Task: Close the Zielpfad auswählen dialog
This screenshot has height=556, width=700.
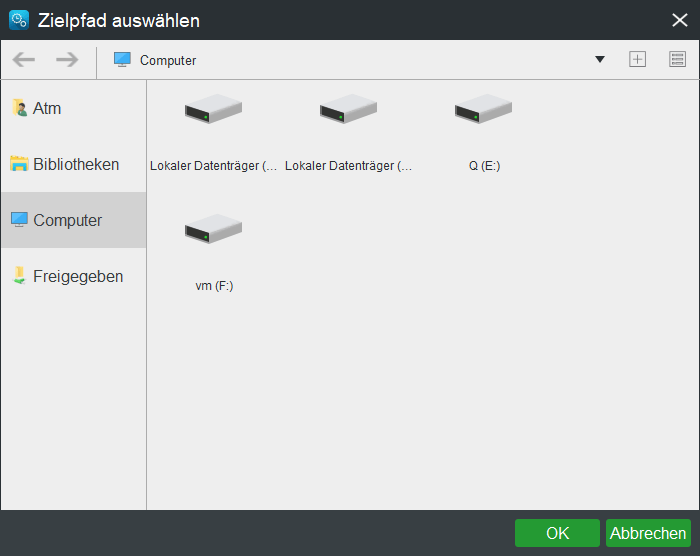Action: click(x=679, y=20)
